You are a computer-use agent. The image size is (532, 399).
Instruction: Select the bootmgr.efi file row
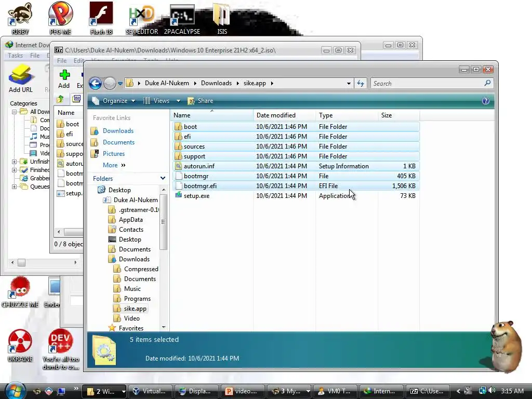296,185
